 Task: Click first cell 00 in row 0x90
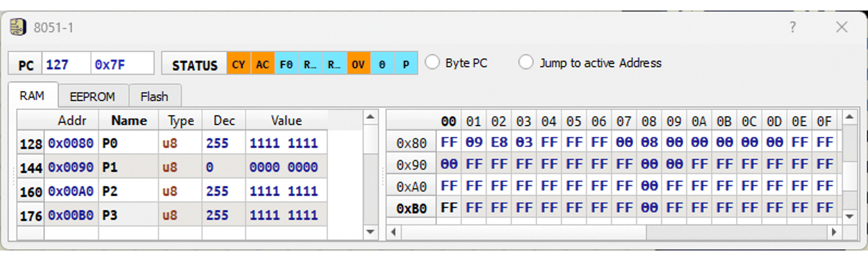tap(449, 164)
